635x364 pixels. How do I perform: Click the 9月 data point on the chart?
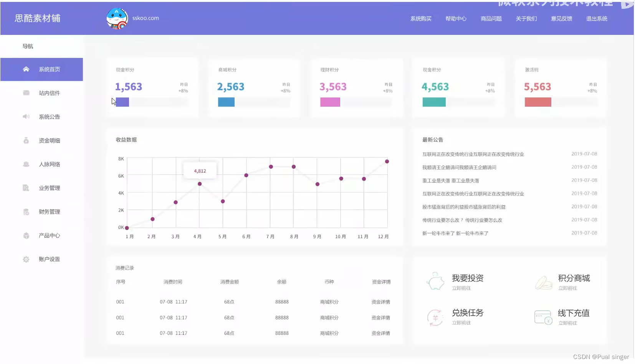click(x=317, y=184)
